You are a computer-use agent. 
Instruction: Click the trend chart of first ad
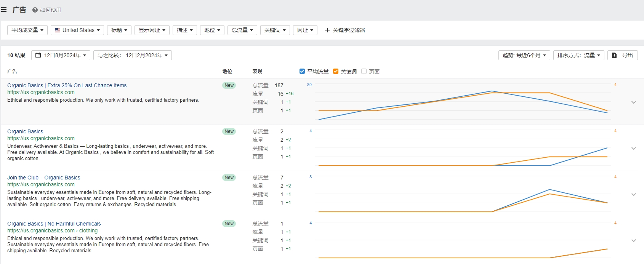pos(463,102)
